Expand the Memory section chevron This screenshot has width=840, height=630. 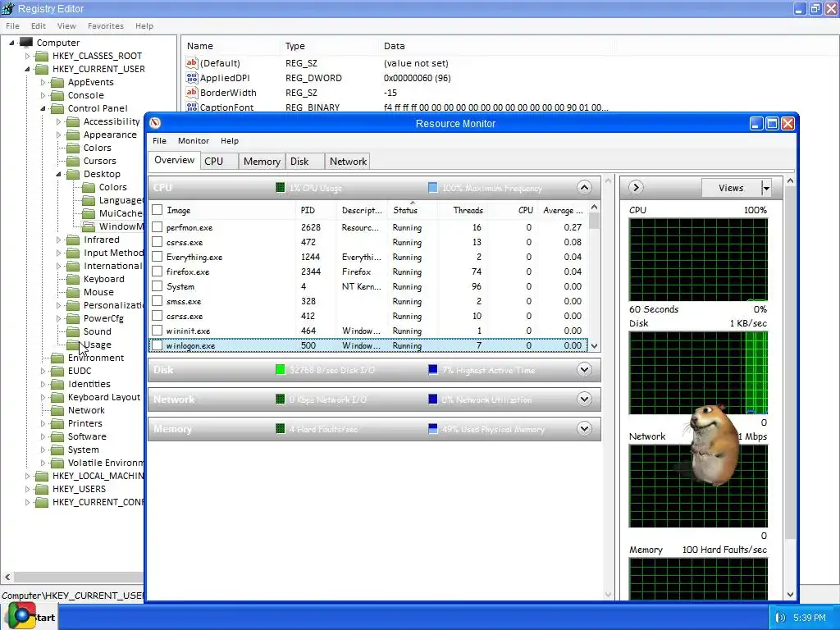584,428
